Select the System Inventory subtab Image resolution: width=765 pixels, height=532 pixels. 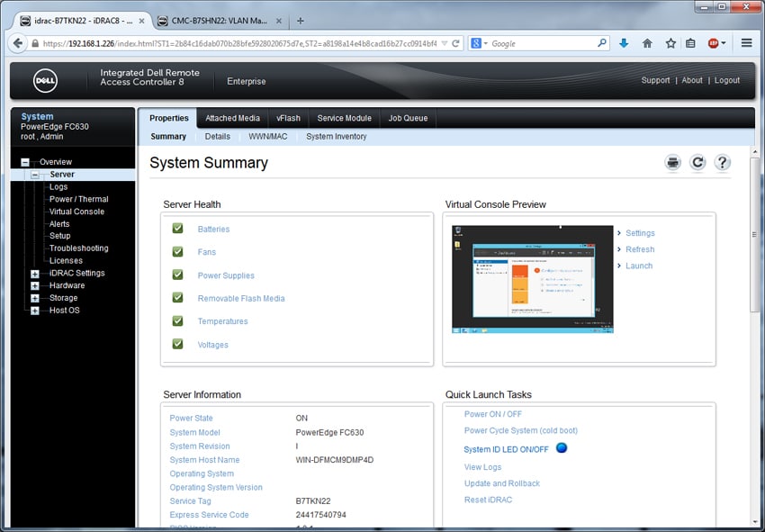(337, 137)
